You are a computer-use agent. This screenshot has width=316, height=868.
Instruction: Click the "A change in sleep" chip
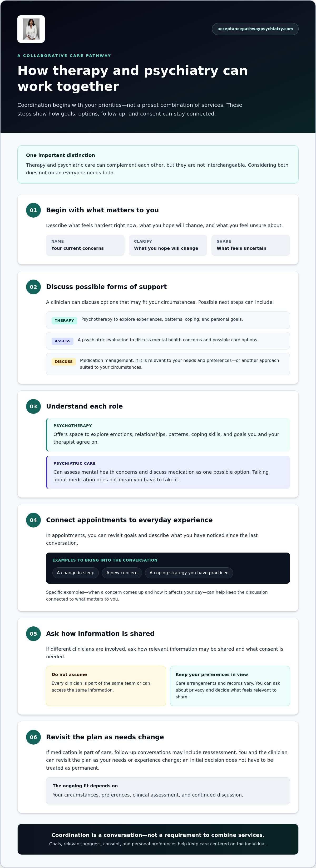pyautogui.click(x=75, y=573)
